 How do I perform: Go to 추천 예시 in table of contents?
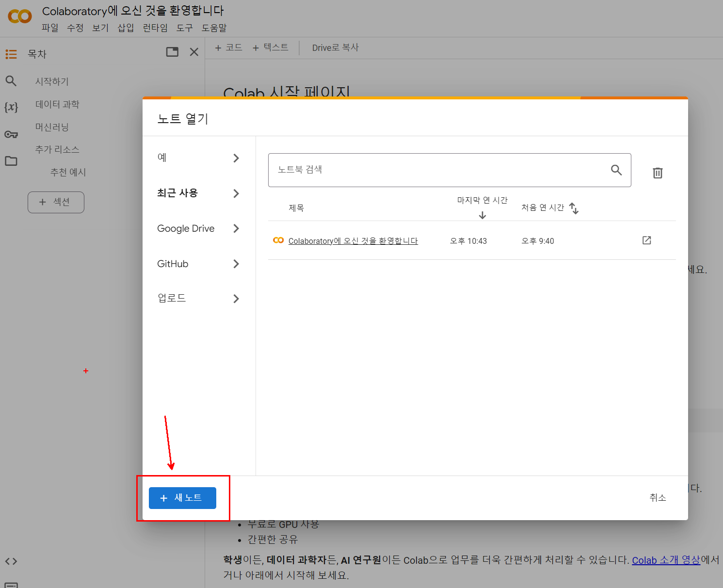(x=68, y=172)
